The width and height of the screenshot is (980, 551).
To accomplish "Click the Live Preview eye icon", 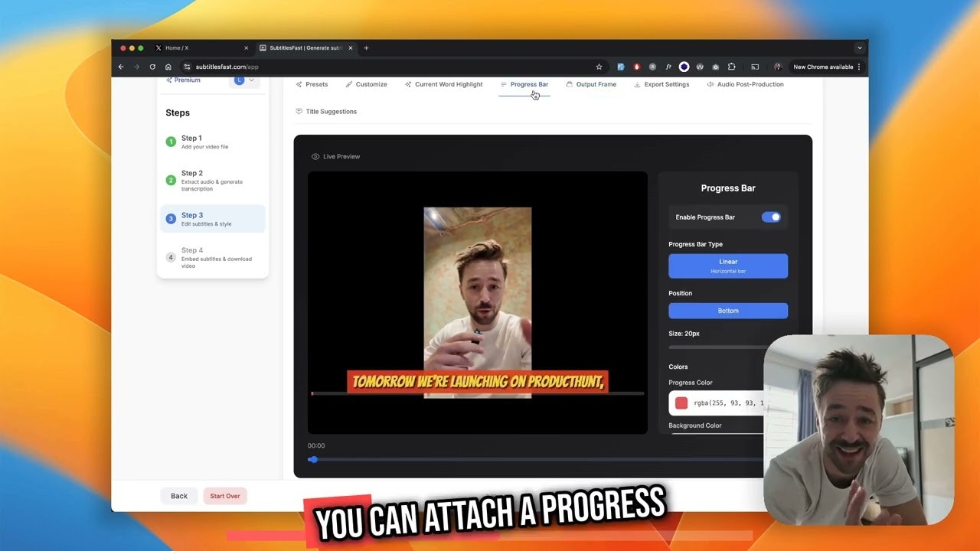I will point(315,157).
